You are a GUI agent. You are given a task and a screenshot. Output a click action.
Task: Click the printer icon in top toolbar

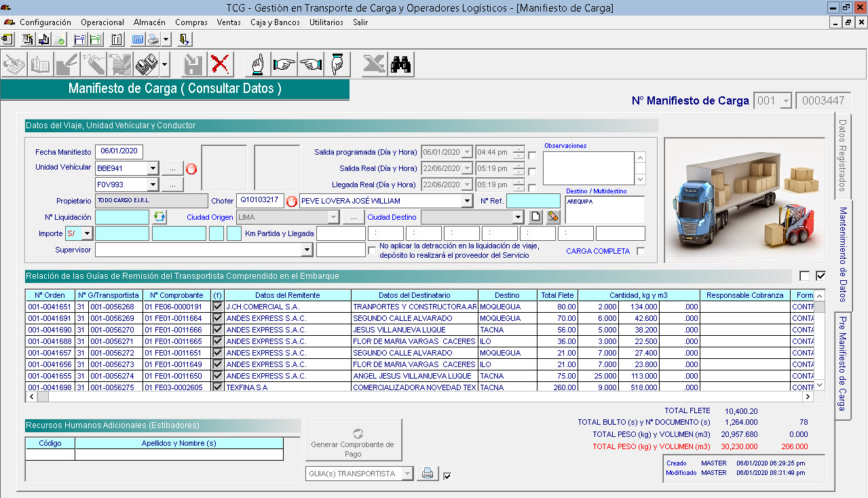pyautogui.click(x=153, y=39)
